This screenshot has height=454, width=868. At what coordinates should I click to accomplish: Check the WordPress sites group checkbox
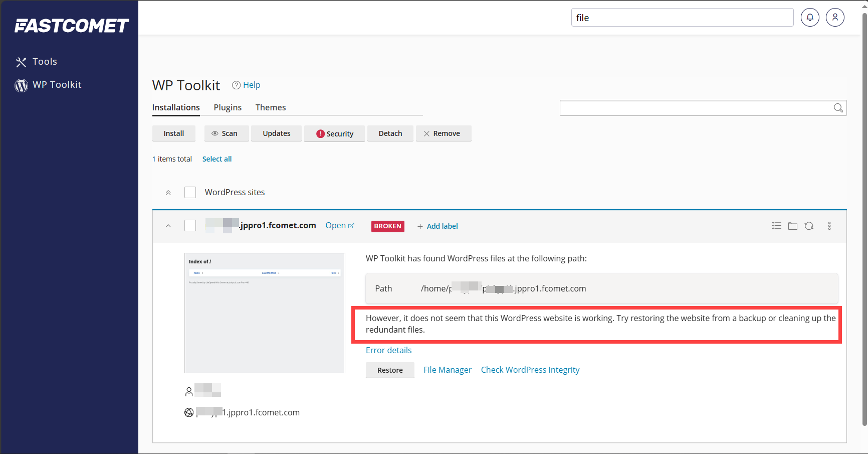190,193
